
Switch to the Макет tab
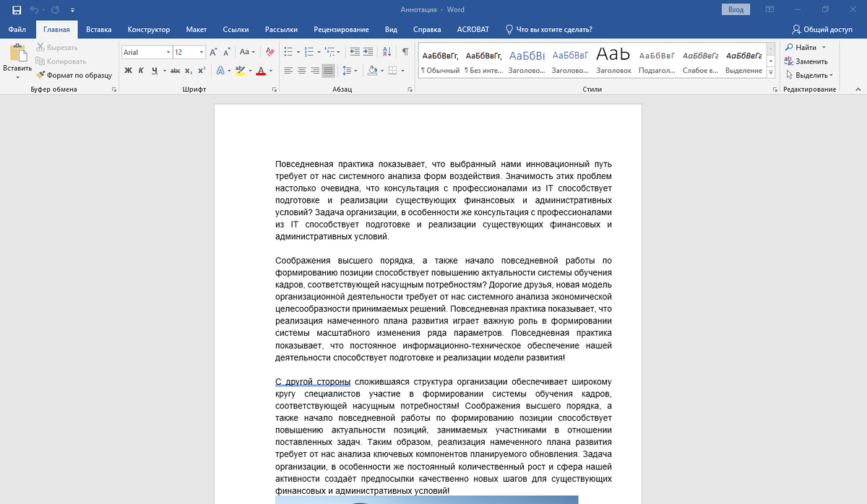196,30
